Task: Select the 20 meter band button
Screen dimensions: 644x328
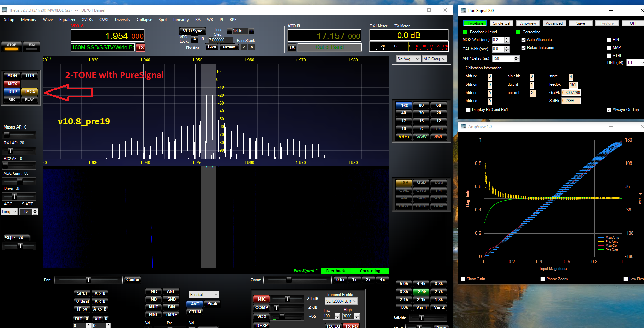Action: tap(439, 113)
